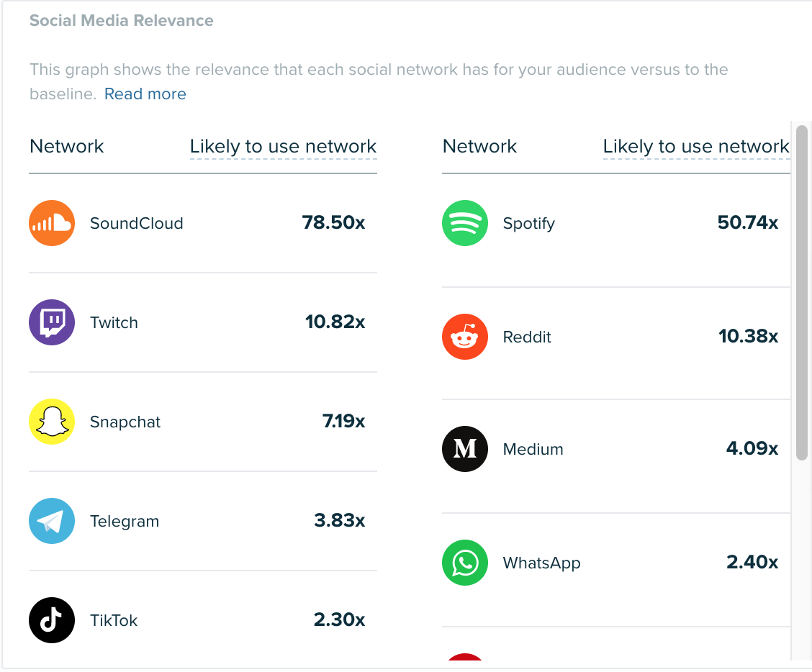
Task: Select the black Medium M icon
Action: point(465,450)
